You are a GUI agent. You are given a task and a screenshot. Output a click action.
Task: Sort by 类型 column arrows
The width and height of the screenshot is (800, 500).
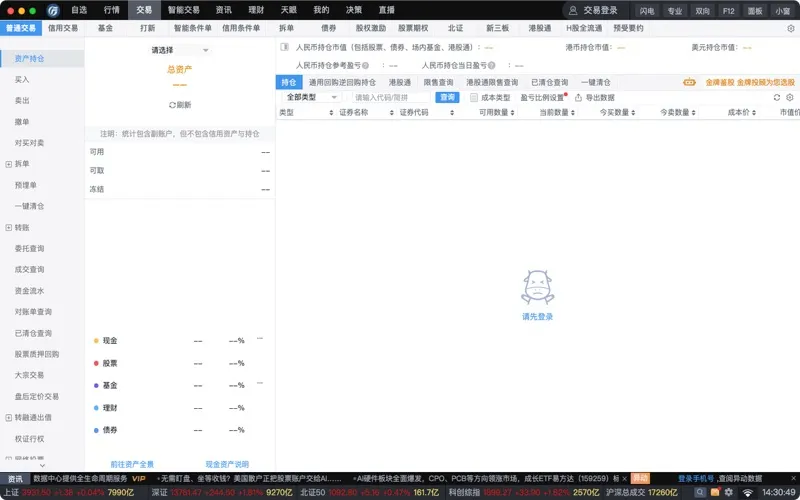click(331, 113)
